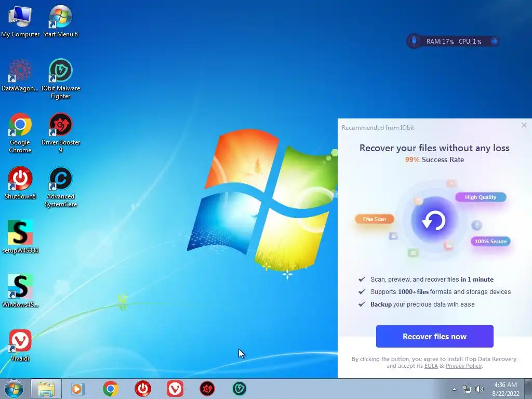Viewport: 532px width, 399px height.
Task: Select the DataWagon desktop shortcut
Action: (20, 75)
